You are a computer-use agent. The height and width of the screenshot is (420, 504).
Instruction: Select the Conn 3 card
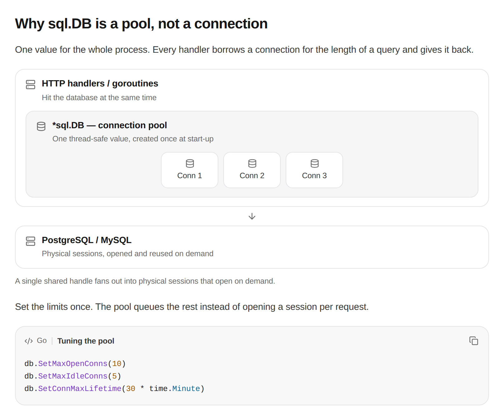coord(314,170)
